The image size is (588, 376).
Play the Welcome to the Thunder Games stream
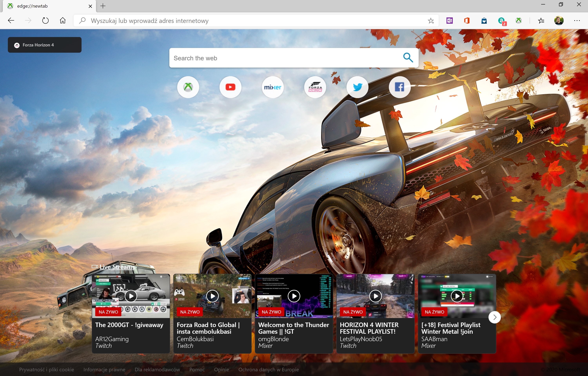(x=294, y=296)
